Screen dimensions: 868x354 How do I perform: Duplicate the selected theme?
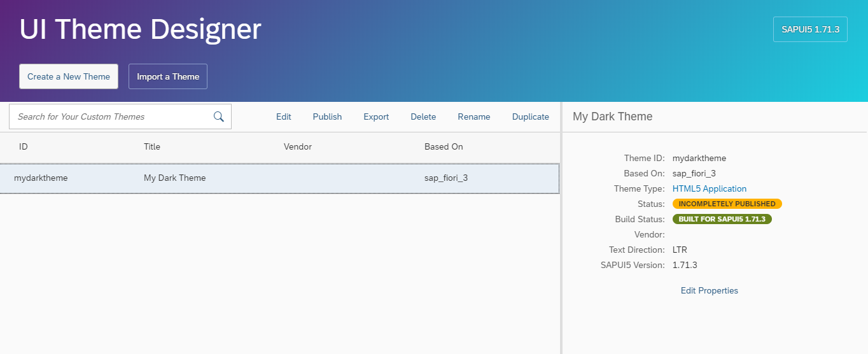tap(530, 117)
